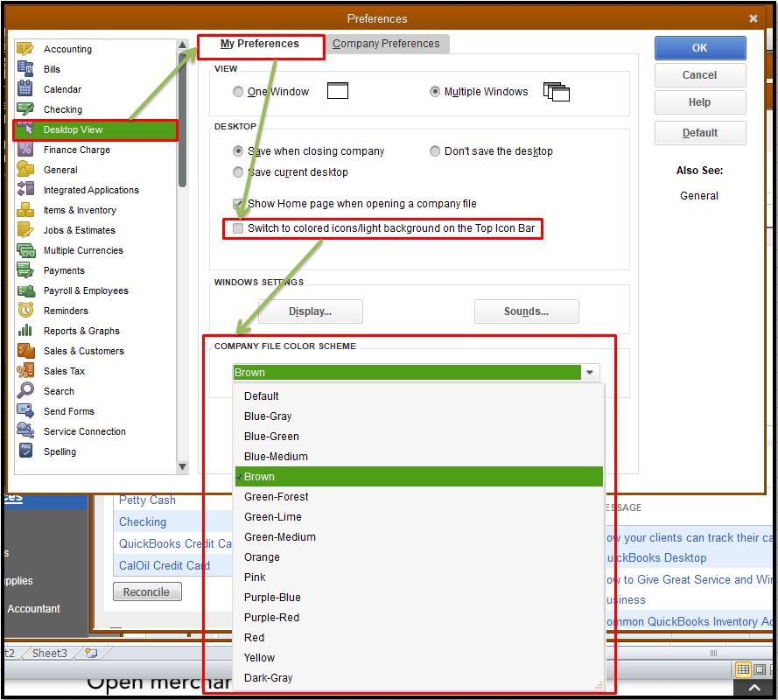Click the Search magnifier icon

point(25,390)
